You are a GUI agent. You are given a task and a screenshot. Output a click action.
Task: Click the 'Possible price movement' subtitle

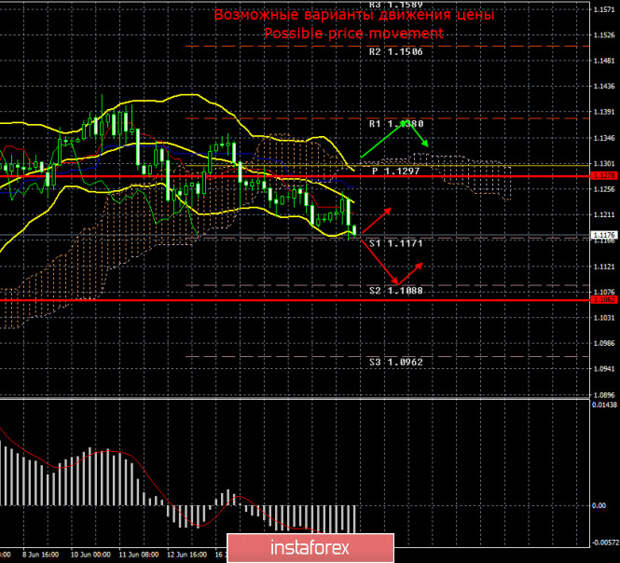354,33
